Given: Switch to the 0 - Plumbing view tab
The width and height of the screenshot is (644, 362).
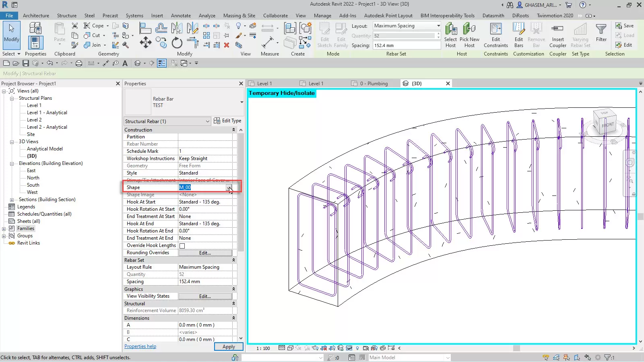Looking at the screenshot, I should 374,84.
